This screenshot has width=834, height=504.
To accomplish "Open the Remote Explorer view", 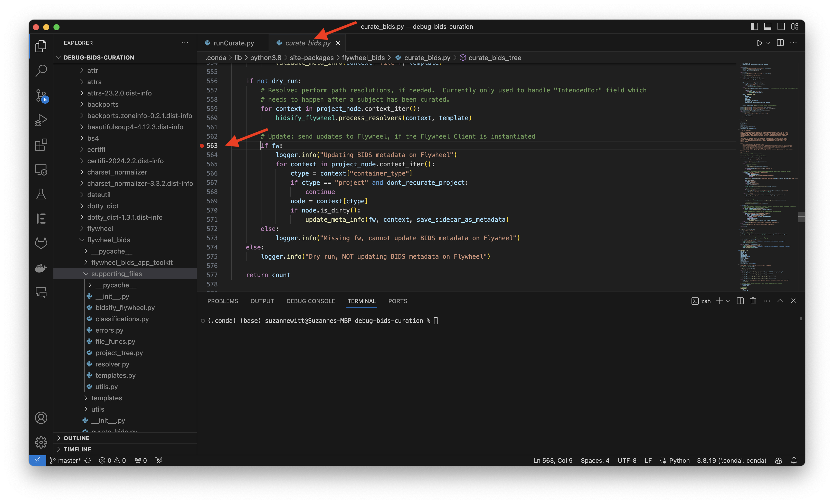I will point(41,169).
